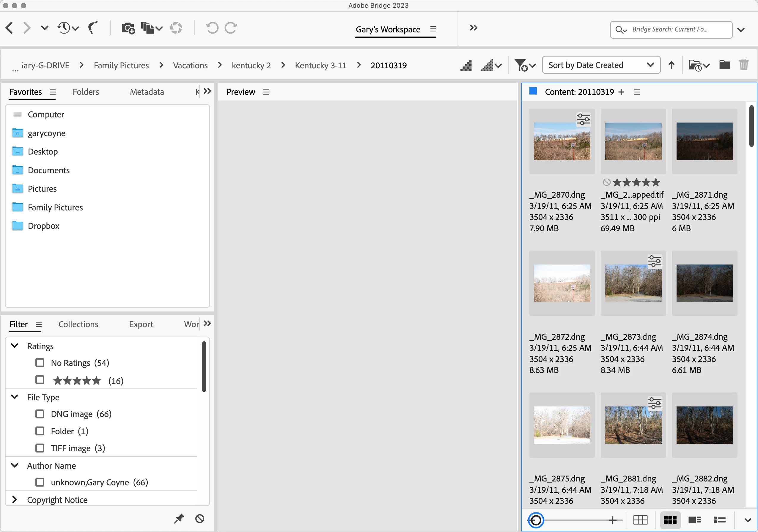The height and width of the screenshot is (532, 758).
Task: Tick the TIFF image filter checkbox
Action: 40,448
